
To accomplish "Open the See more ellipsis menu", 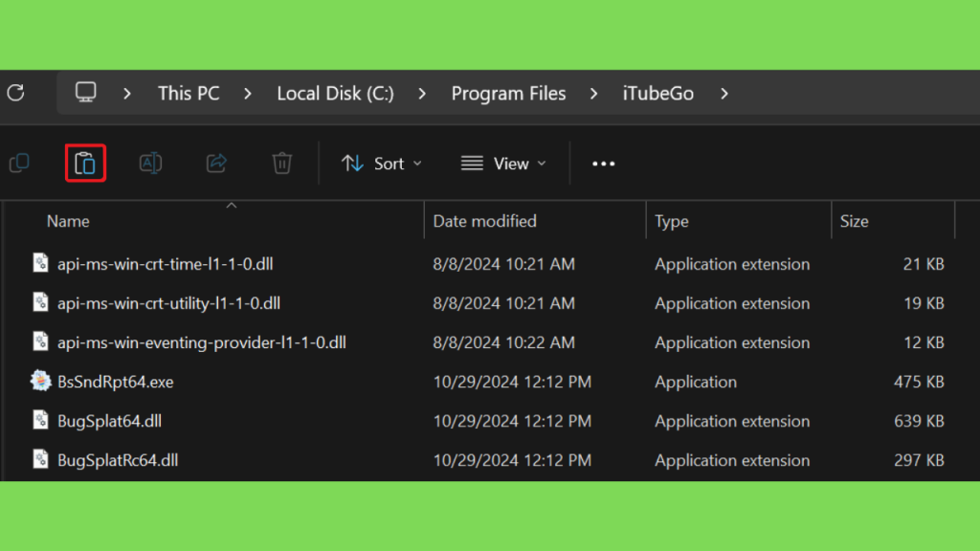I will pyautogui.click(x=603, y=164).
